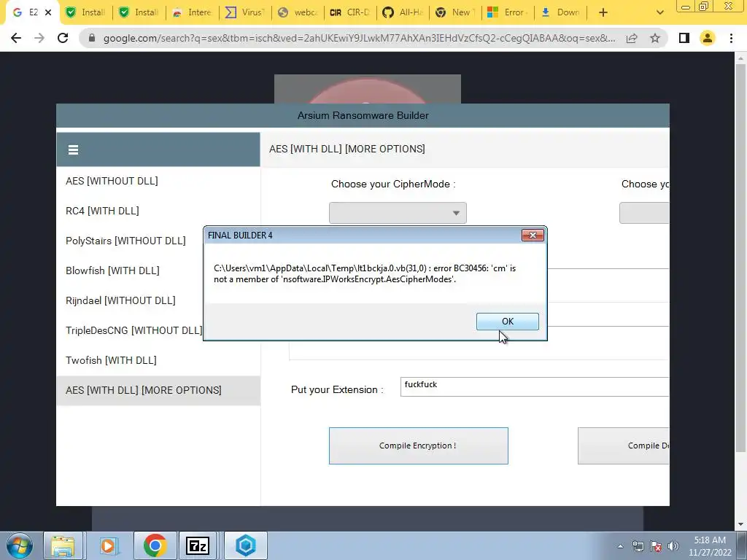
Task: Click the Arsium Ransomware Builder title text
Action: tap(363, 115)
